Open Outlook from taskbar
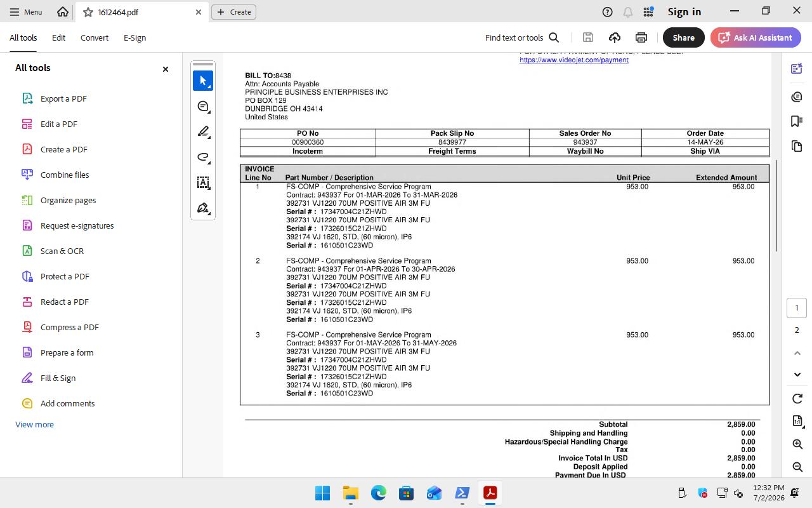This screenshot has width=812, height=508. [x=434, y=493]
